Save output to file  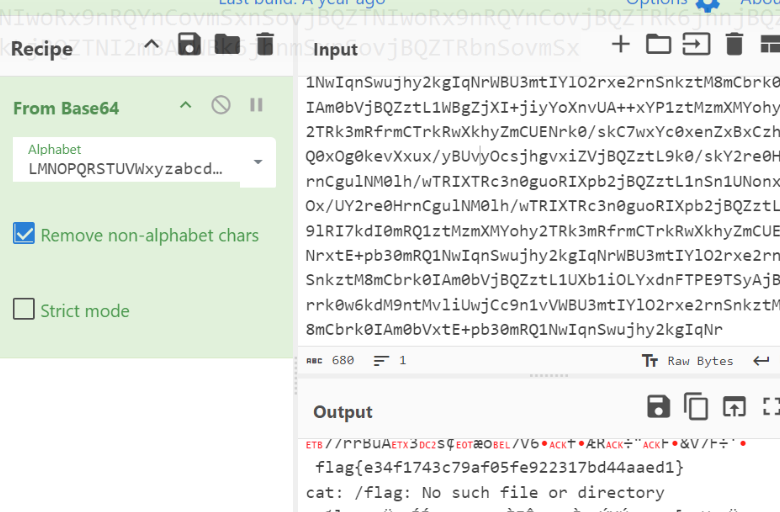(x=659, y=406)
